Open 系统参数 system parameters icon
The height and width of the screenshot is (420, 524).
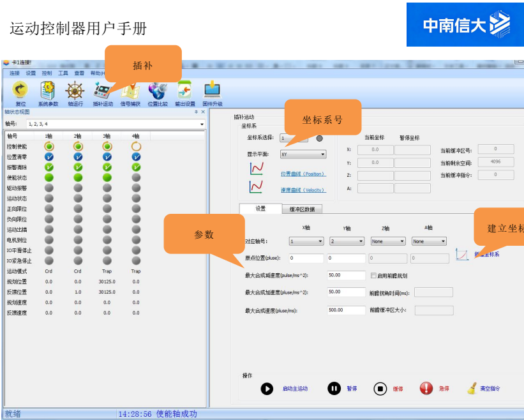coord(48,90)
